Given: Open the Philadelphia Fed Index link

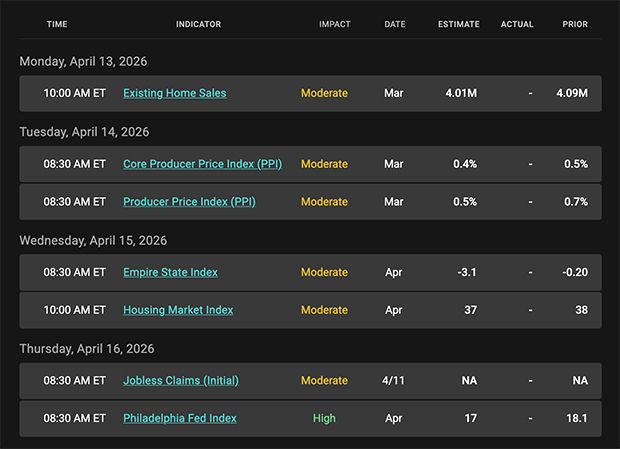Looking at the screenshot, I should pyautogui.click(x=180, y=418).
